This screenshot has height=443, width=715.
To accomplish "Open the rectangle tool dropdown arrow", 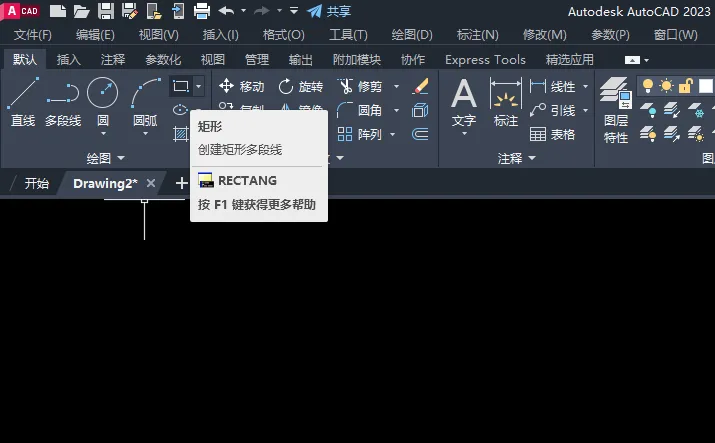I will pyautogui.click(x=199, y=86).
